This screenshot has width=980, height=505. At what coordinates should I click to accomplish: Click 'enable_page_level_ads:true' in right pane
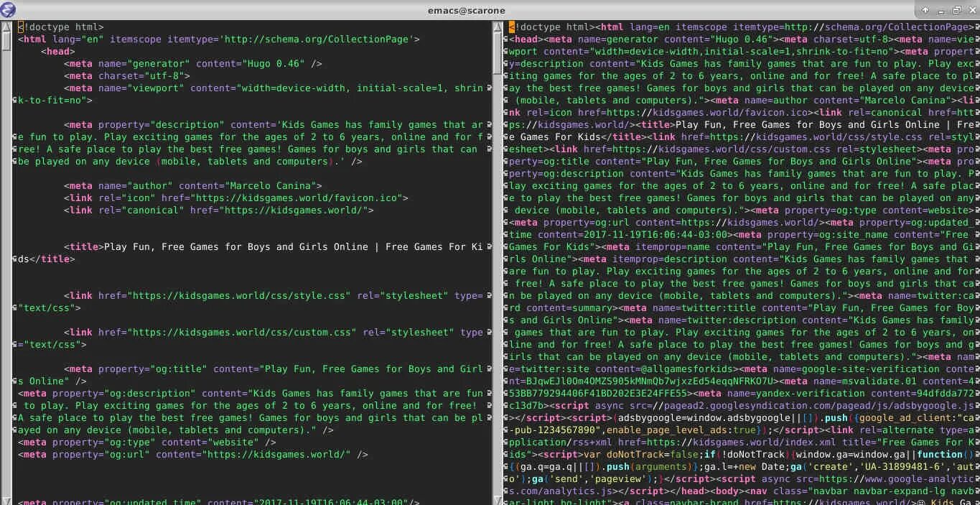(681, 430)
